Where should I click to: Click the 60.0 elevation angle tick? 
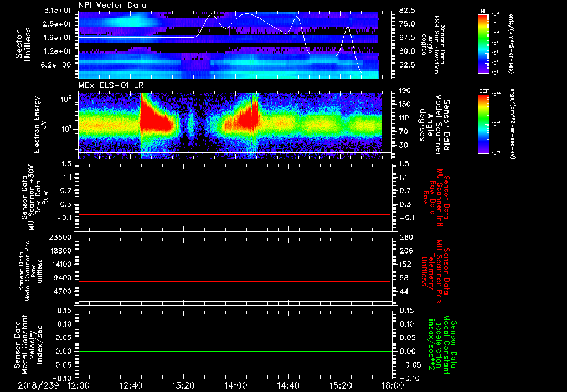point(407,51)
